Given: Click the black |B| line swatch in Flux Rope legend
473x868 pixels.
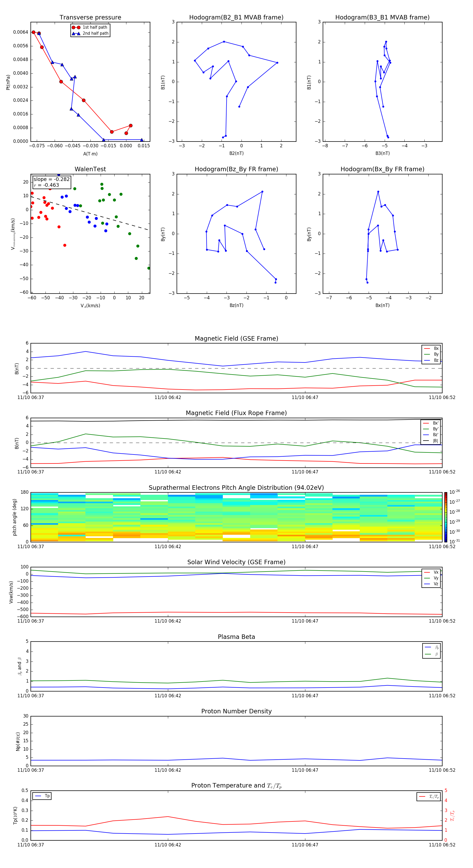Looking at the screenshot, I should (x=426, y=441).
